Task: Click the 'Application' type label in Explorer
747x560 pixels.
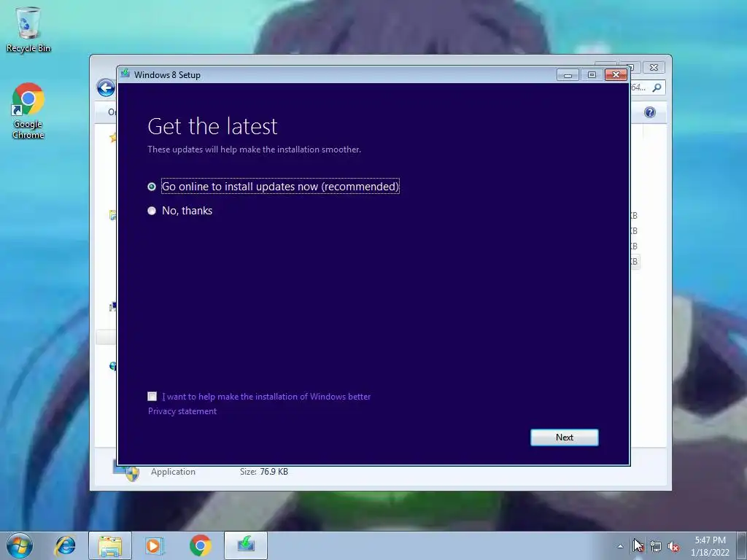Action: (173, 472)
